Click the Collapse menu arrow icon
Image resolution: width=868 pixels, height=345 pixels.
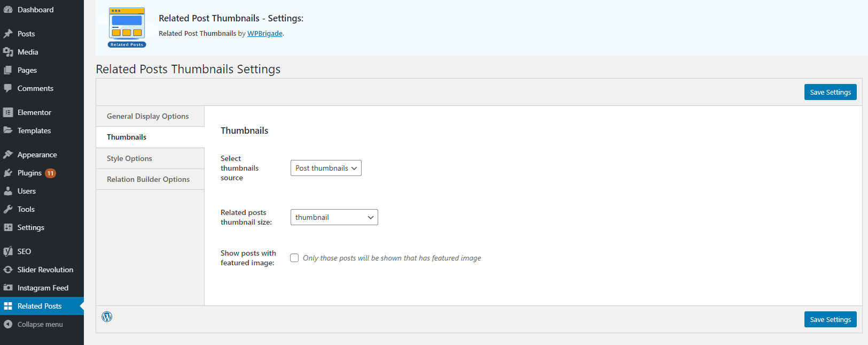(8, 324)
